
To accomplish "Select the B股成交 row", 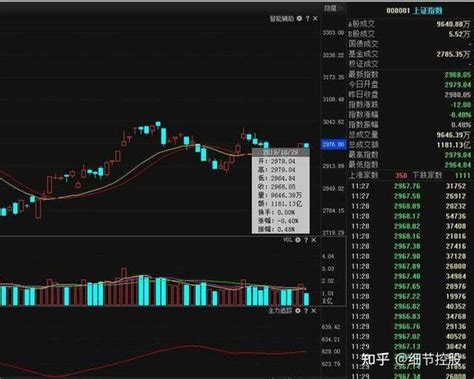I will 410,34.
